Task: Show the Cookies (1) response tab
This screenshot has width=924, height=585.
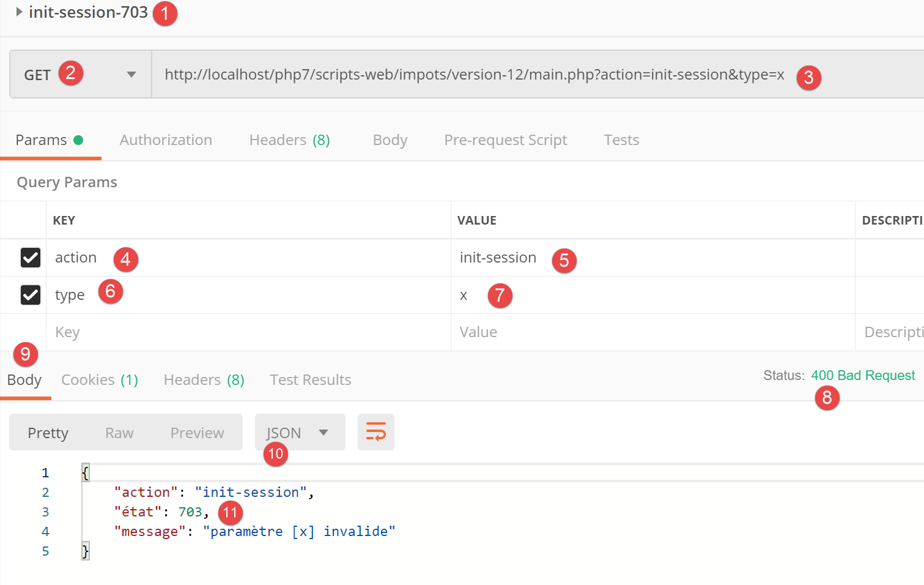Action: [x=100, y=380]
